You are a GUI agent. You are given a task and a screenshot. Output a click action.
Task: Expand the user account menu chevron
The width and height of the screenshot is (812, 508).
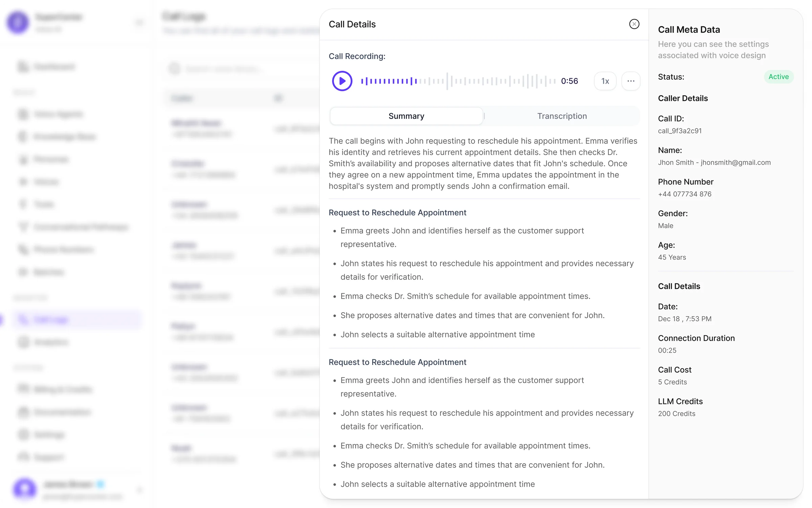[x=139, y=489]
